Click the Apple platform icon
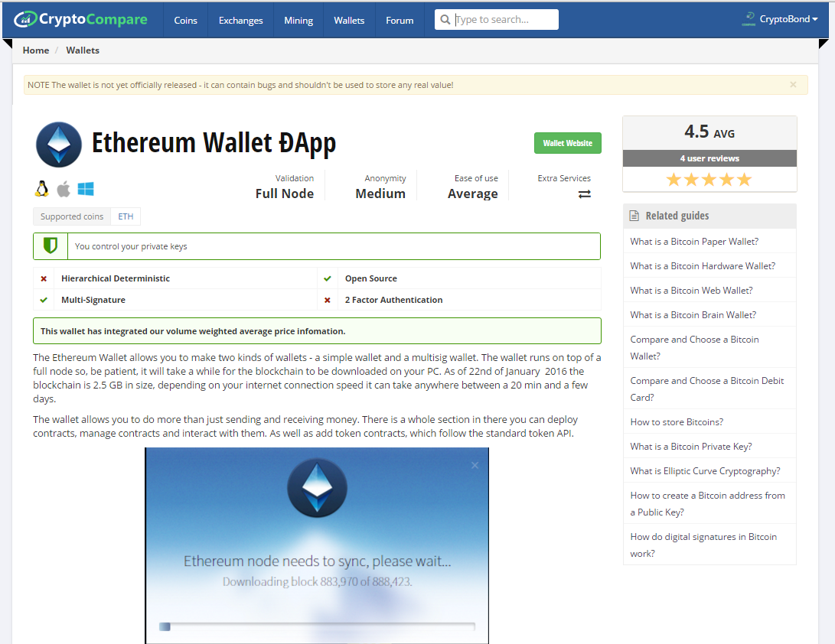This screenshot has width=835, height=644. click(64, 189)
